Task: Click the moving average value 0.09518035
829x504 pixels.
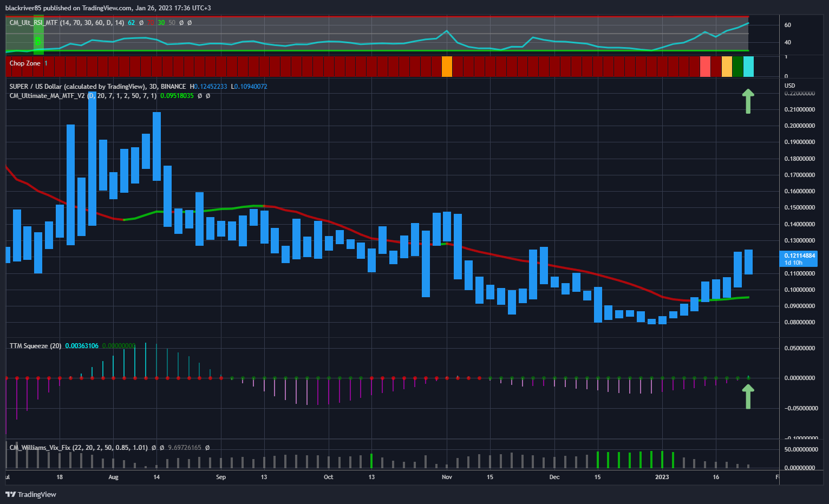Action: point(177,96)
